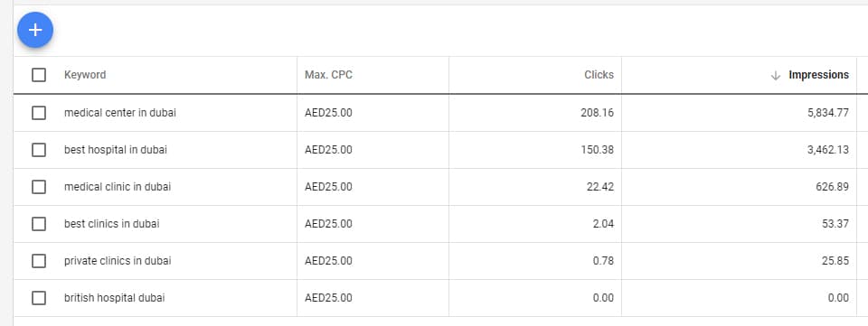
Task: Sort by the Max. CPC column header
Action: [x=328, y=75]
